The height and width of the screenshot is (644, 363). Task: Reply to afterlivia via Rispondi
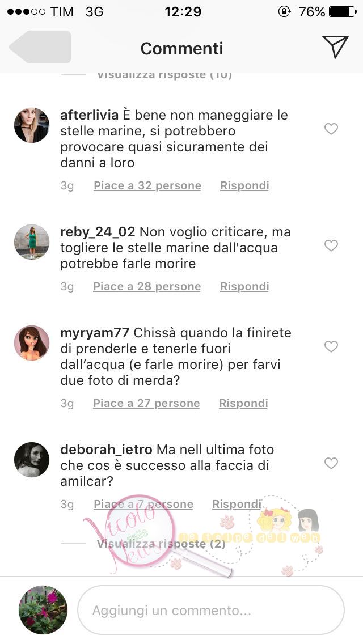pos(244,185)
